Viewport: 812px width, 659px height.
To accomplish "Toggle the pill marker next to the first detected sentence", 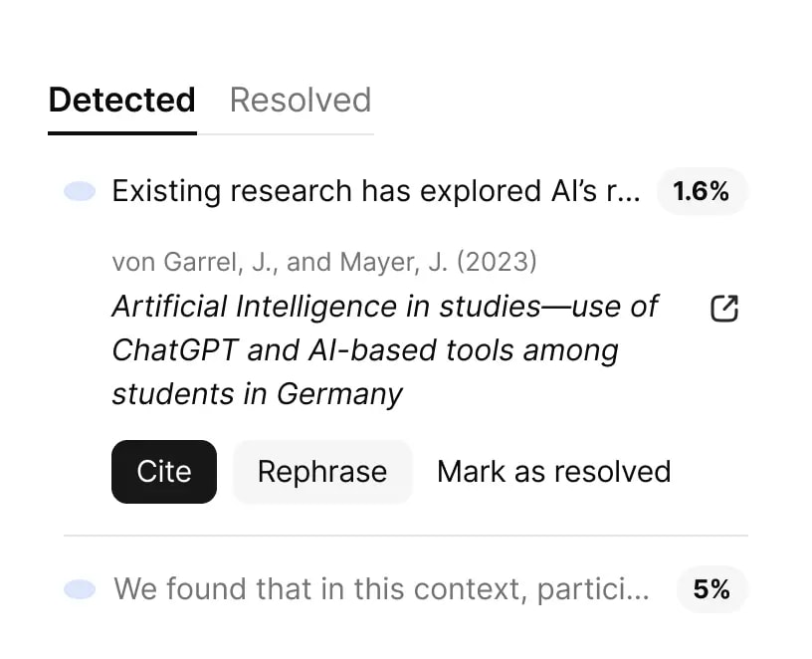I will (x=79, y=190).
